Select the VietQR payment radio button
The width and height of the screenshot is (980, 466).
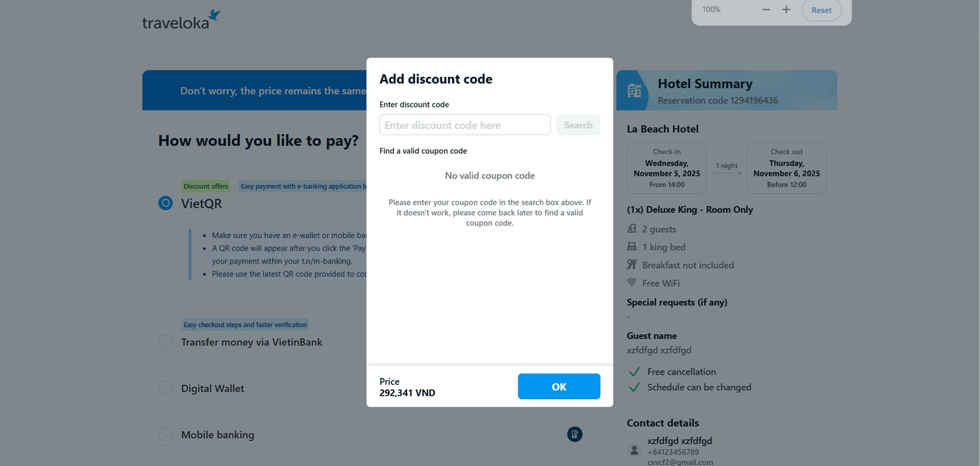(165, 203)
